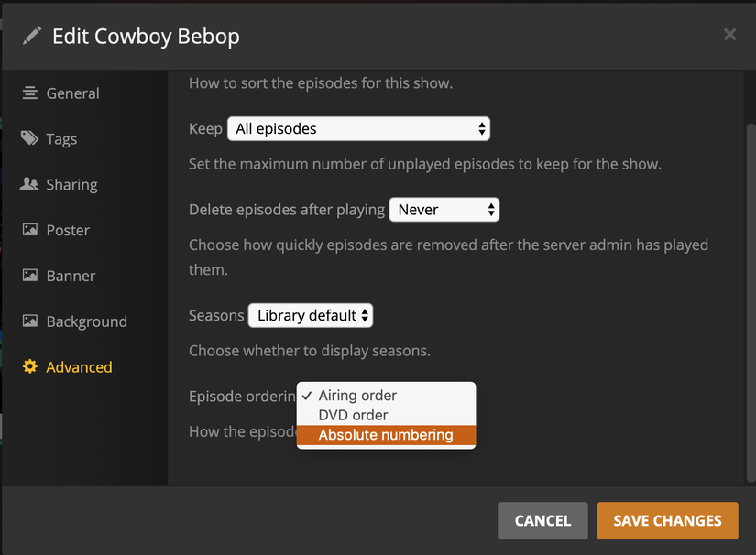The width and height of the screenshot is (756, 555).
Task: Choose DVD order from the list
Action: [353, 415]
